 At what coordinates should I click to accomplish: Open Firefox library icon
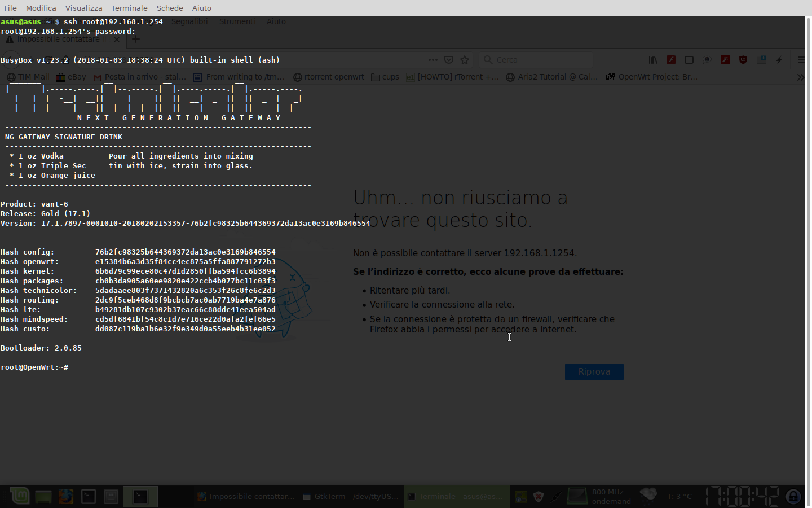(653, 60)
